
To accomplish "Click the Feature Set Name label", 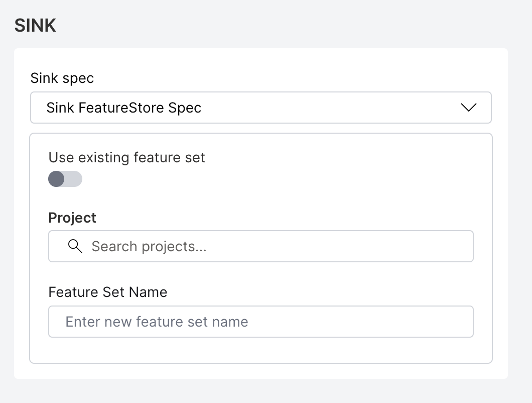I will [107, 292].
